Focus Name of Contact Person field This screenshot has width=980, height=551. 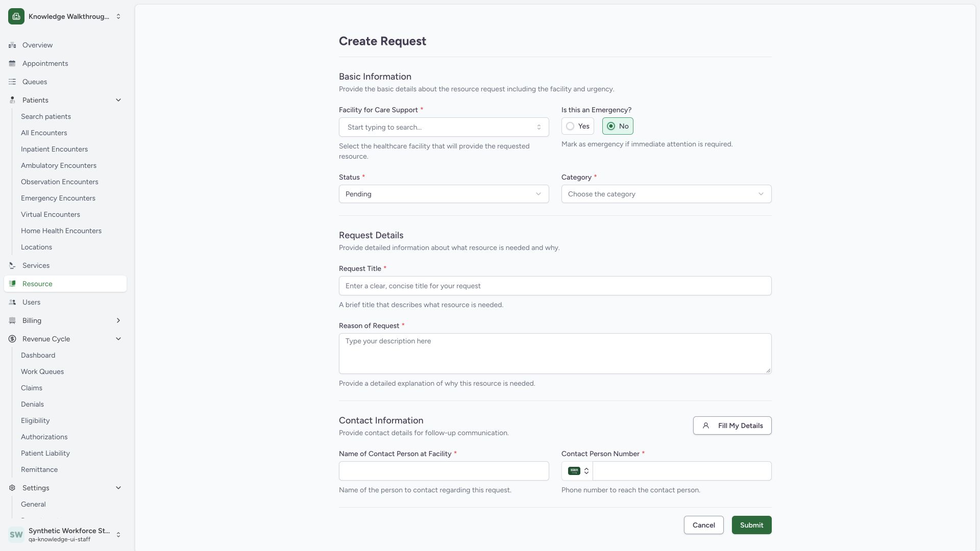444,471
